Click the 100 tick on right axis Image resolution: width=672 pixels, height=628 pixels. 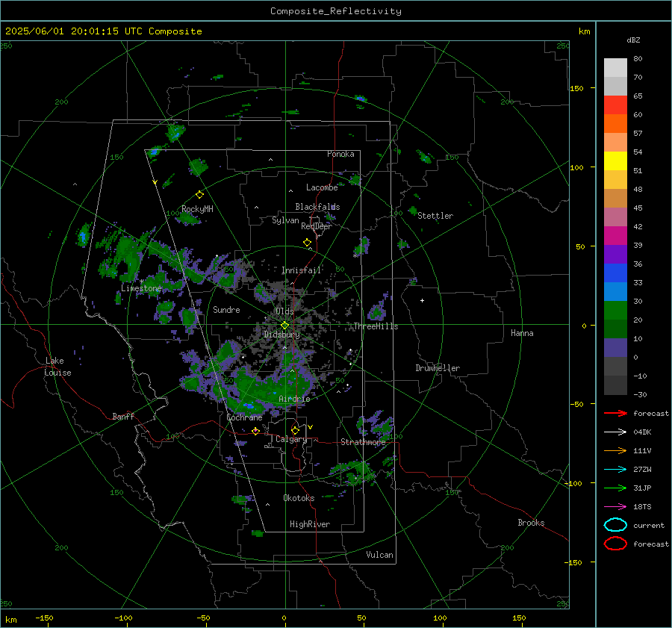point(577,167)
